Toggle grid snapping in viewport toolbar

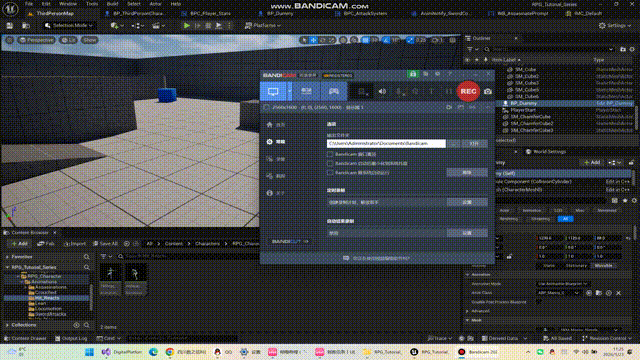tap(366, 40)
